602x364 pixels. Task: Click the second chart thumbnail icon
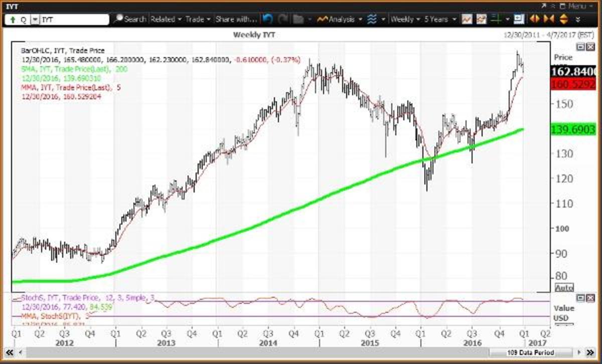click(x=482, y=19)
